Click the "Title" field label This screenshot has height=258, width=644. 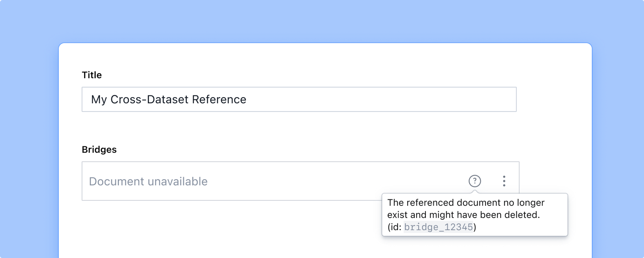pyautogui.click(x=92, y=75)
